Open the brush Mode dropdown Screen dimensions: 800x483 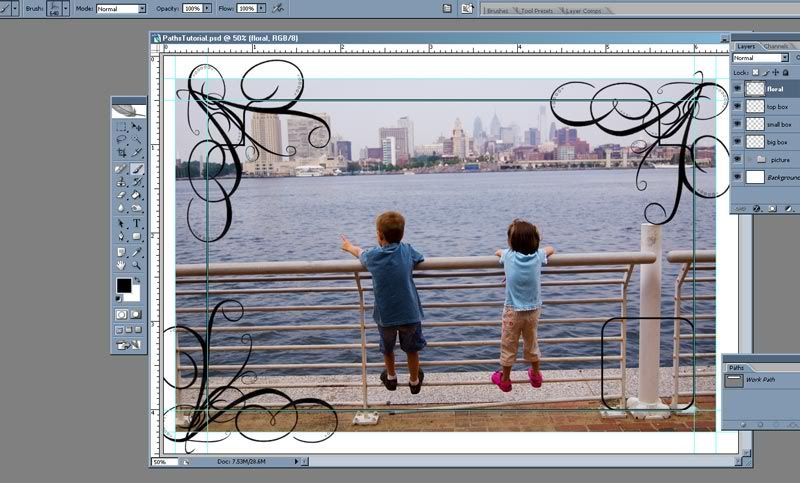pyautogui.click(x=121, y=8)
